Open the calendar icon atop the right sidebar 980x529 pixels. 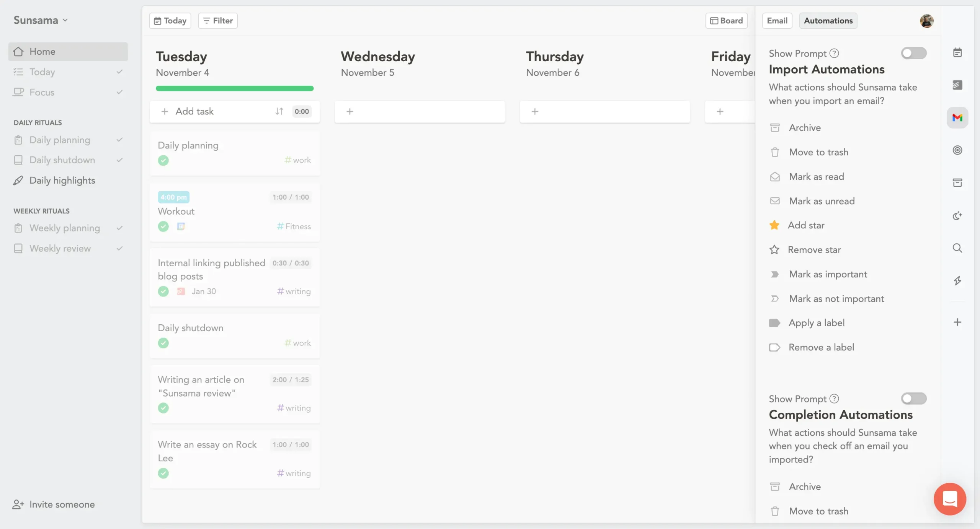957,52
